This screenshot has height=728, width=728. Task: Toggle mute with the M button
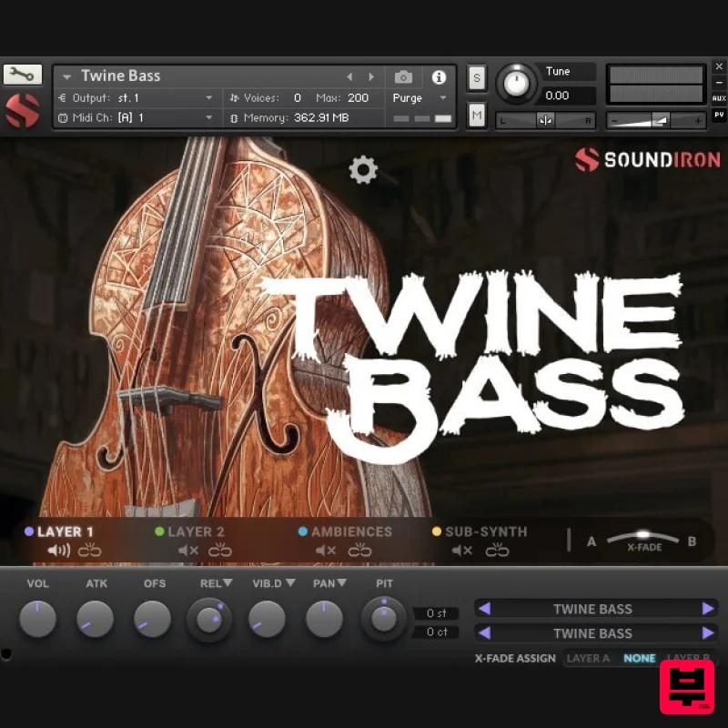coord(476,115)
